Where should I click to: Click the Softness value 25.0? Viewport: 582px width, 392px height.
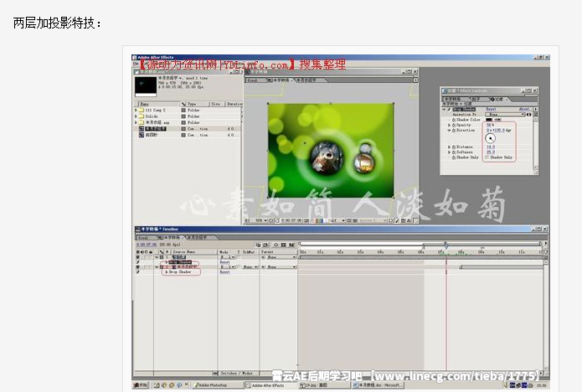[x=491, y=152]
